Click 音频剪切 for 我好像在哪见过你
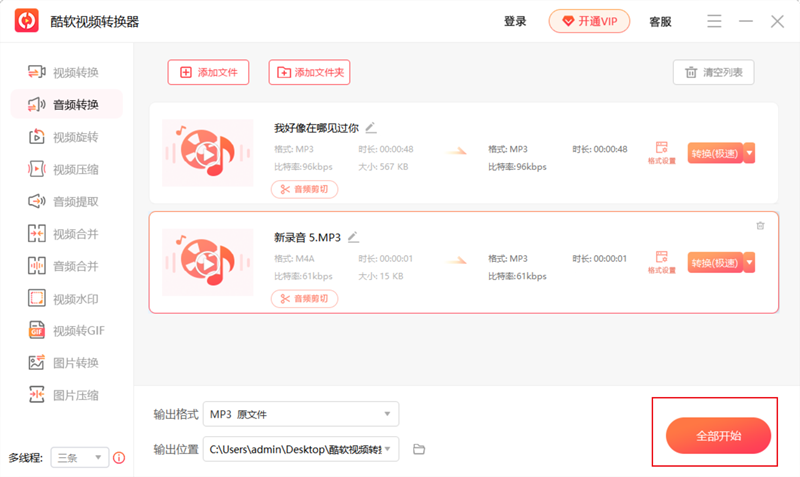This screenshot has width=800, height=477. coord(305,189)
